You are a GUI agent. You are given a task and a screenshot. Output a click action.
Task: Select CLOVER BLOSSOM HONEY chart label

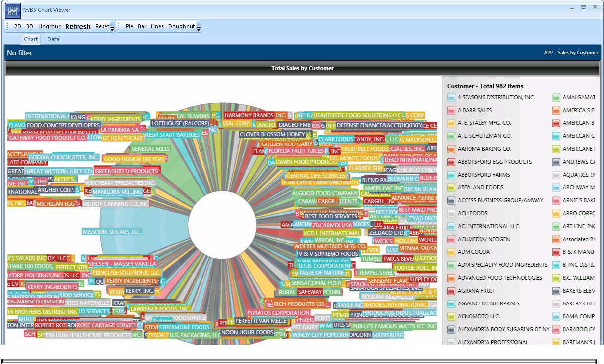coord(272,134)
